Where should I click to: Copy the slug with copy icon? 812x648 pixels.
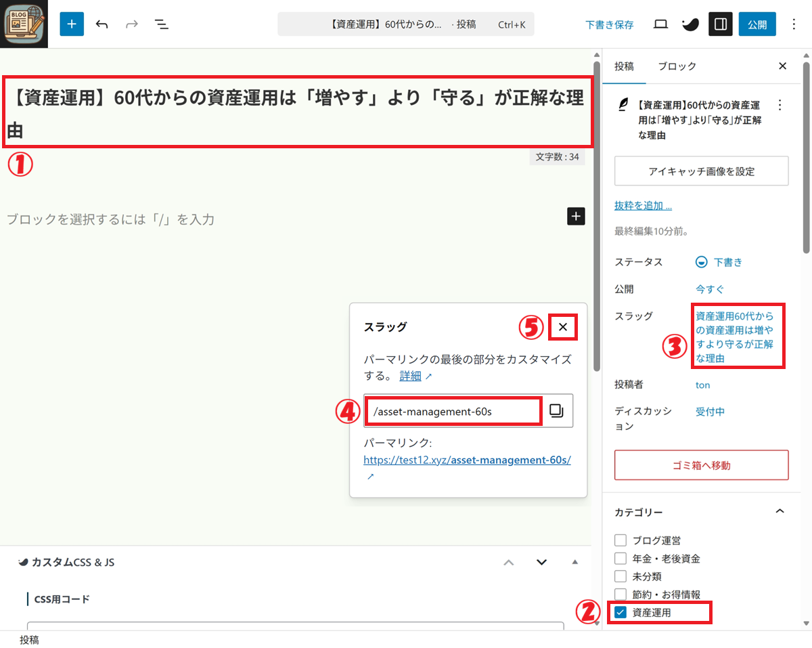[556, 411]
